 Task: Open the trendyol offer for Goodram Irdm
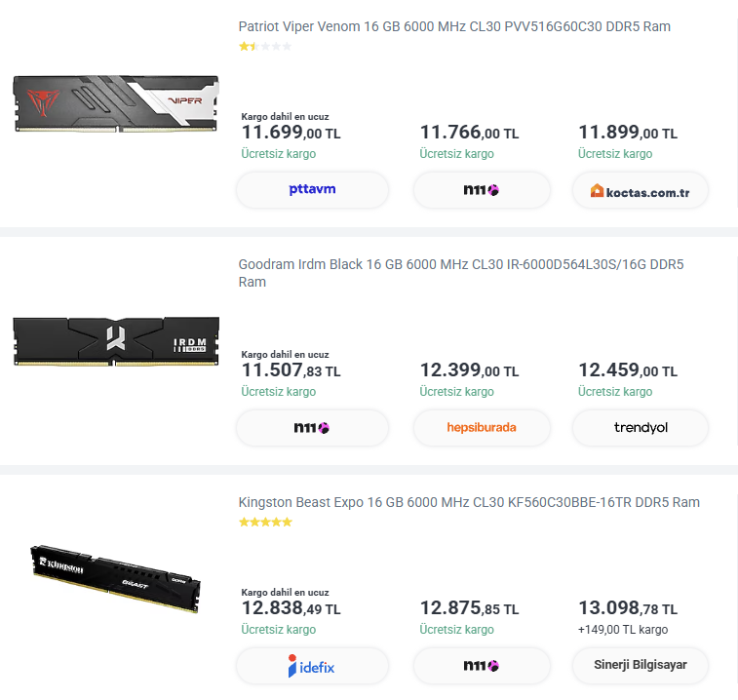pos(641,427)
